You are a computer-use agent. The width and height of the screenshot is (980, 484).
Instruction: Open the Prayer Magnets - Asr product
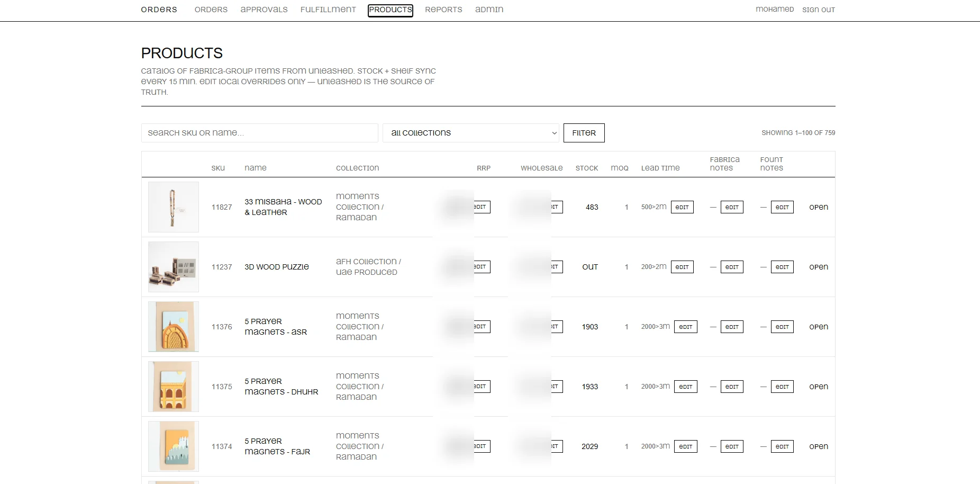point(819,327)
